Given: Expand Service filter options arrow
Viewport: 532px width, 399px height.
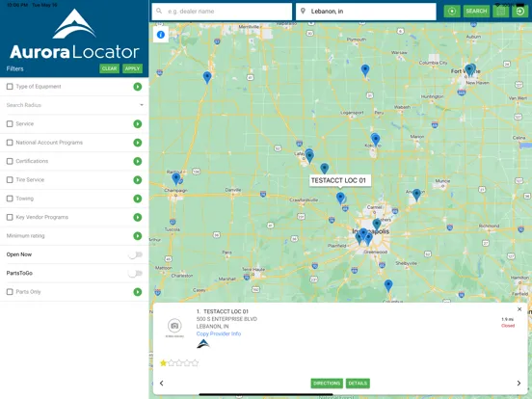Looking at the screenshot, I should pyautogui.click(x=138, y=123).
